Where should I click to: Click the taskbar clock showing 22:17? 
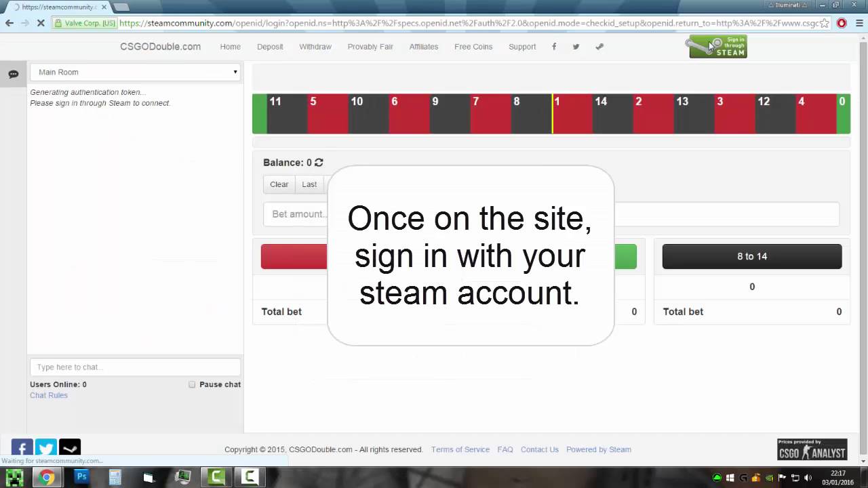pyautogui.click(x=837, y=477)
